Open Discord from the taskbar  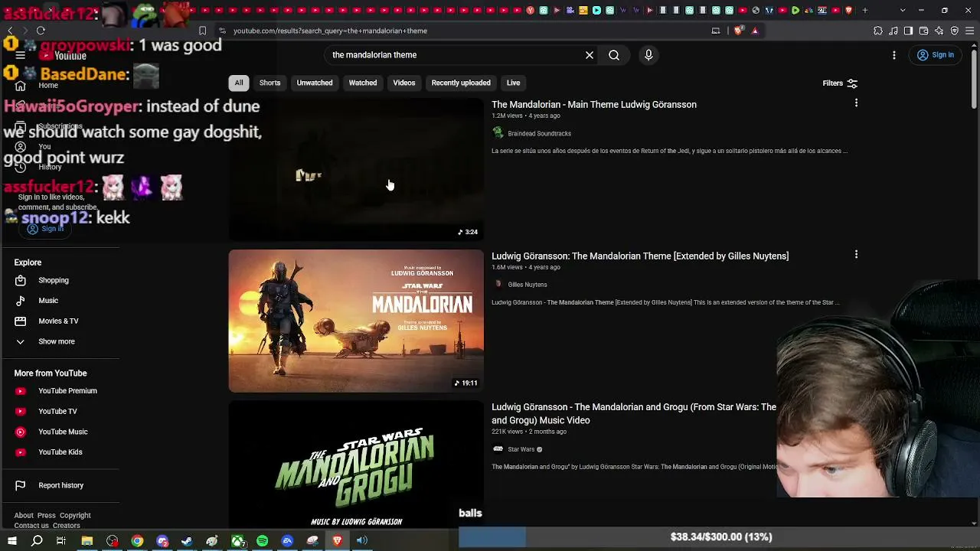coord(162,541)
